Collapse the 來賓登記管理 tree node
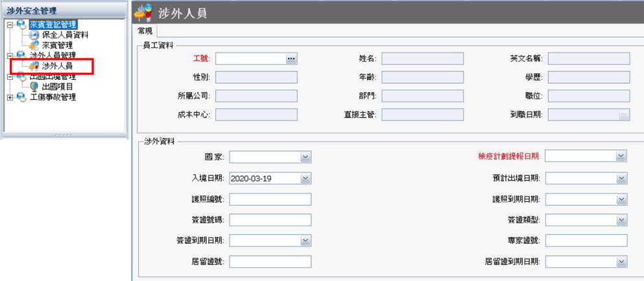Screen dimensions: 644x281 tap(9, 25)
